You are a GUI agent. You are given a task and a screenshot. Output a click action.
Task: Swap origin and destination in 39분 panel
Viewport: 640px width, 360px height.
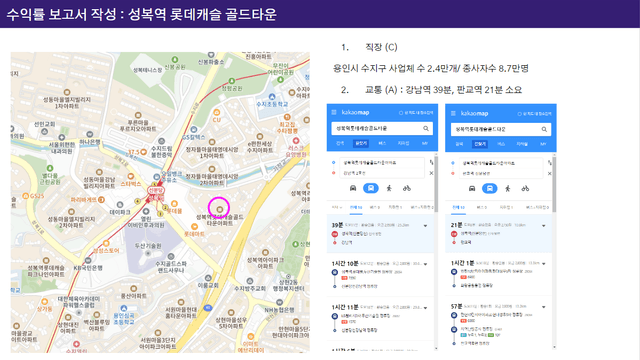[431, 162]
